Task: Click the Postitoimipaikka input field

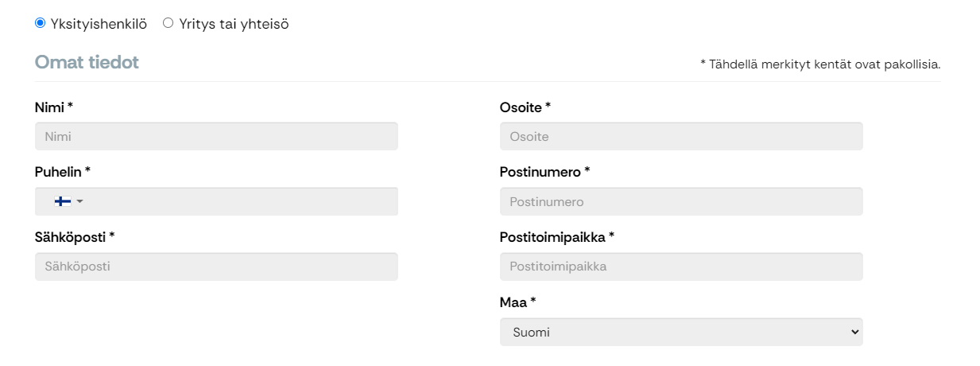Action: click(x=681, y=267)
